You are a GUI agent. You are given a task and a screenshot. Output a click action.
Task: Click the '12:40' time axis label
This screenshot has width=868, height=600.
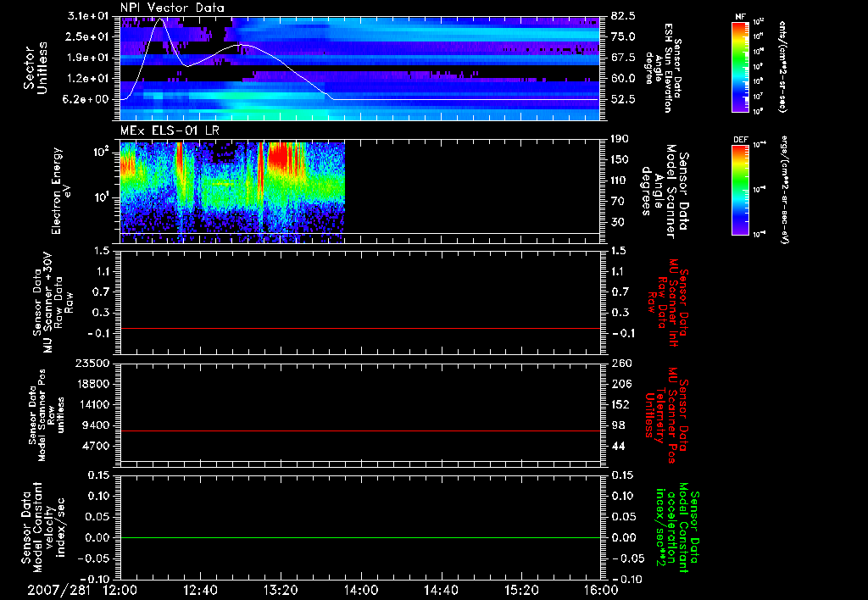pos(200,590)
